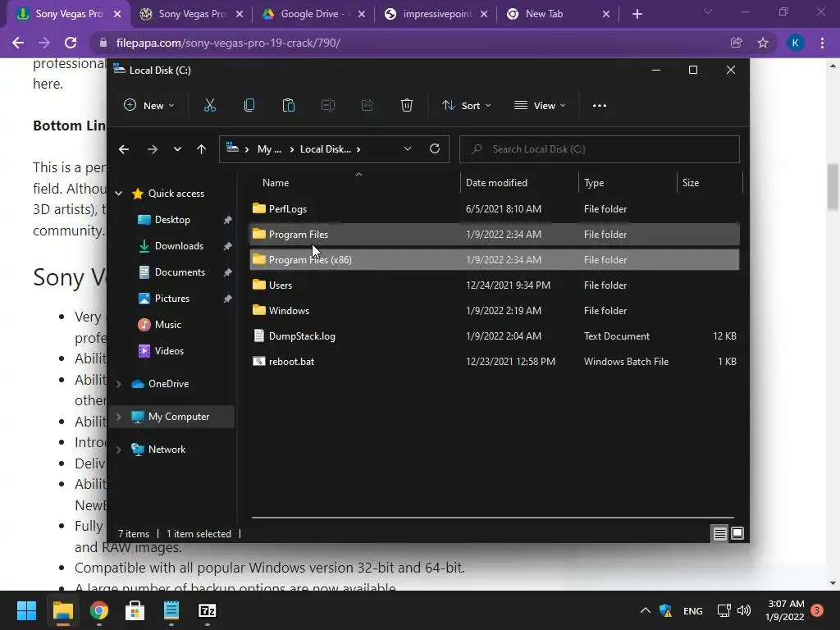Open the New item dropdown
This screenshot has height=630, width=840.
(148, 106)
